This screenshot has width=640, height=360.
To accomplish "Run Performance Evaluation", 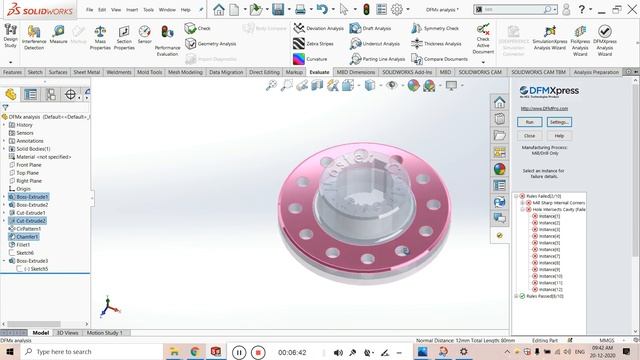I will (x=167, y=40).
